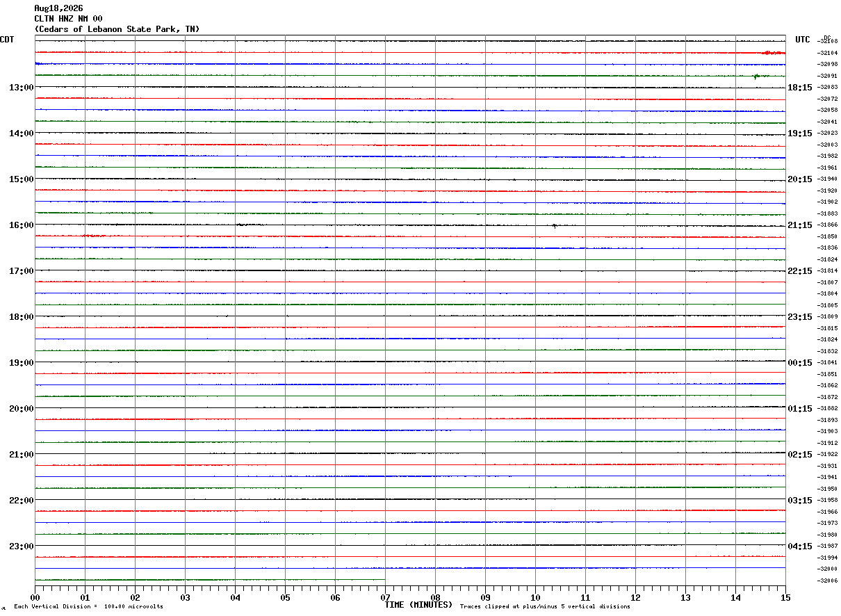Click the Aug18,2026 date header
This screenshot has height=616, width=841.
tap(58, 8)
